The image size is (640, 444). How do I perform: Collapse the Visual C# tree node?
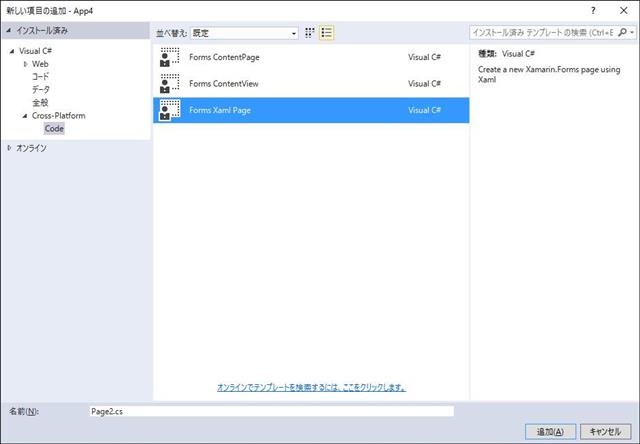point(12,51)
